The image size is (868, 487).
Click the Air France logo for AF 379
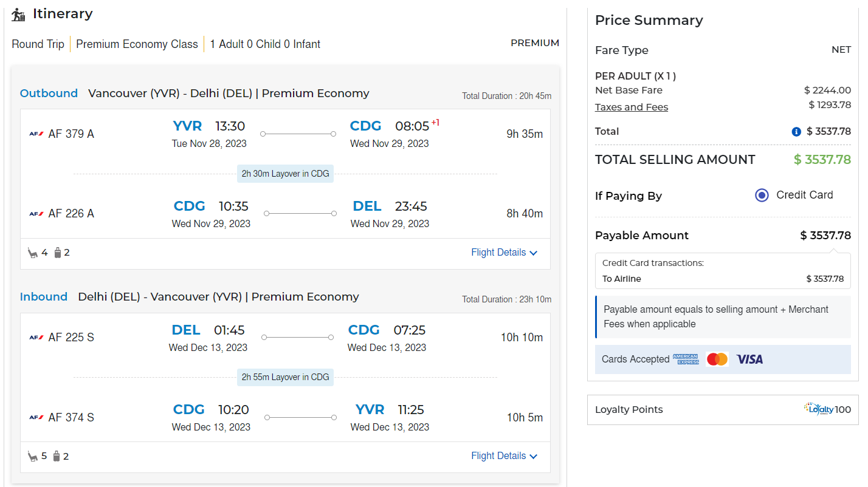point(36,134)
